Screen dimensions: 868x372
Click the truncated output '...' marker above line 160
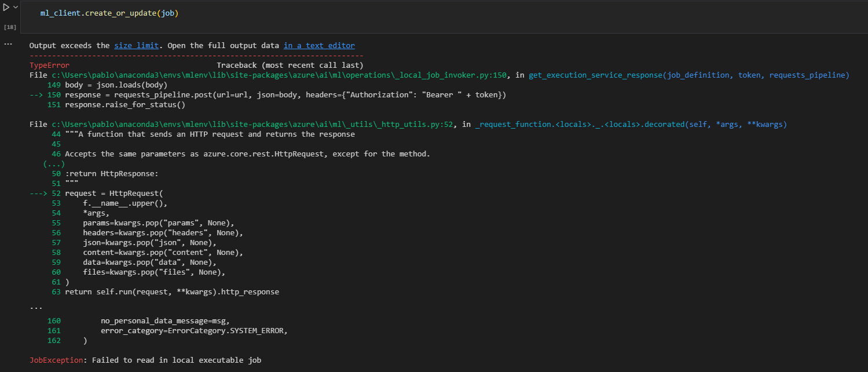[x=36, y=308]
